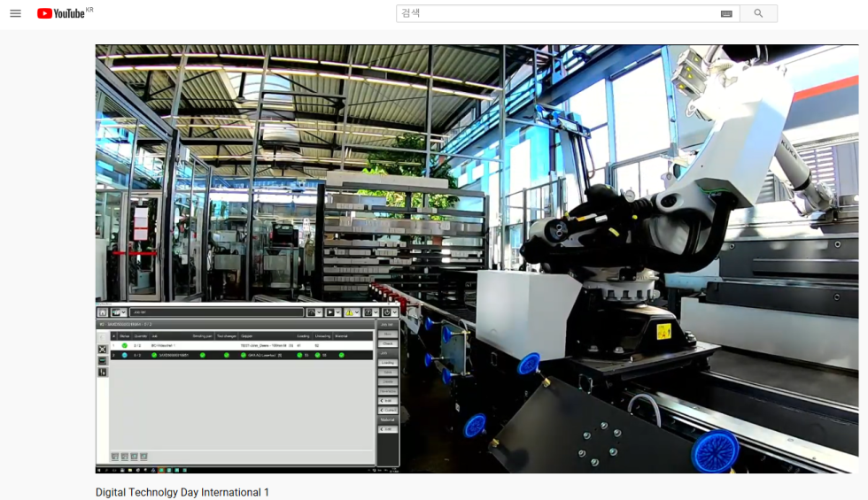The height and width of the screenshot is (500, 868).
Task: Click the magnifier search button
Action: click(758, 13)
